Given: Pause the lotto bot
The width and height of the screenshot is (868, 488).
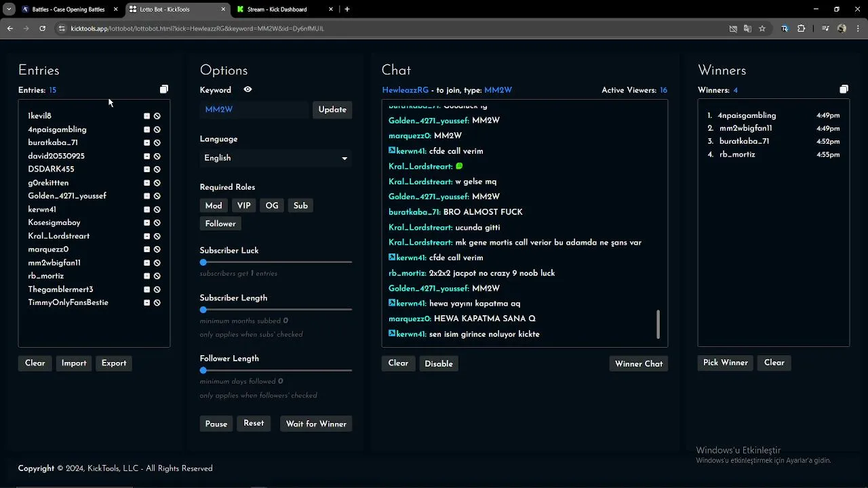Looking at the screenshot, I should 216,424.
